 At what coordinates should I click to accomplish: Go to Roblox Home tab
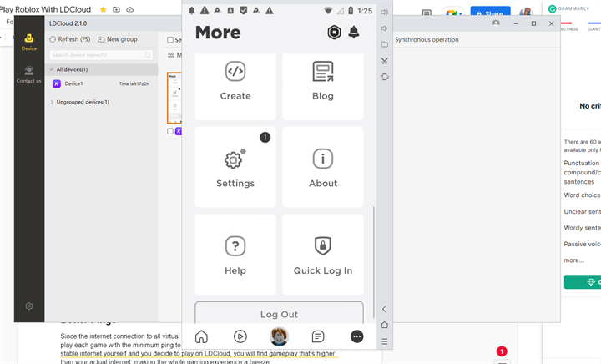[201, 336]
